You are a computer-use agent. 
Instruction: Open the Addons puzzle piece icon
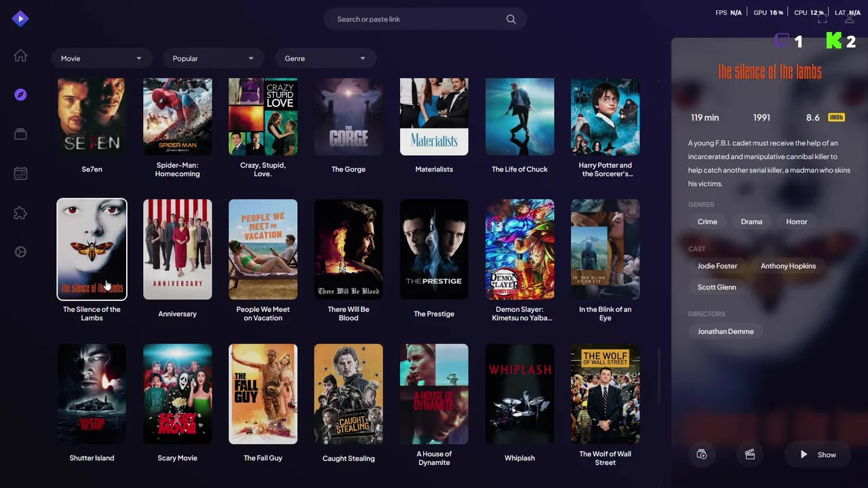20,213
